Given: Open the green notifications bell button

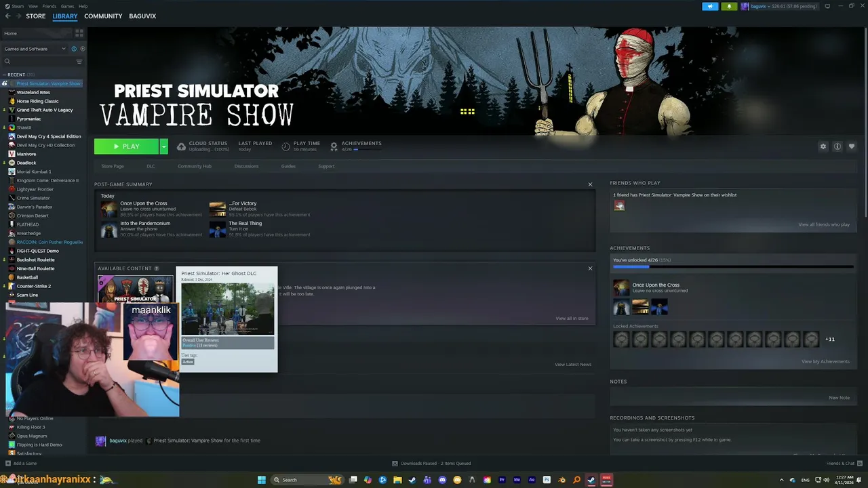Looking at the screenshot, I should (729, 6).
